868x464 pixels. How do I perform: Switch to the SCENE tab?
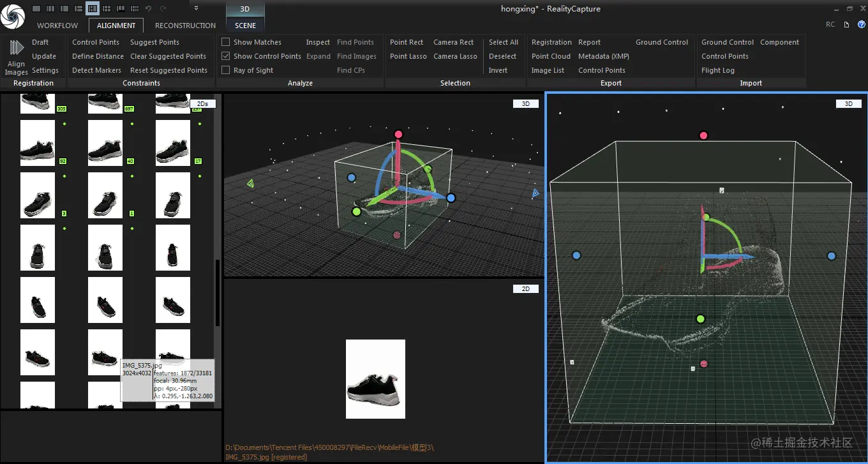245,26
